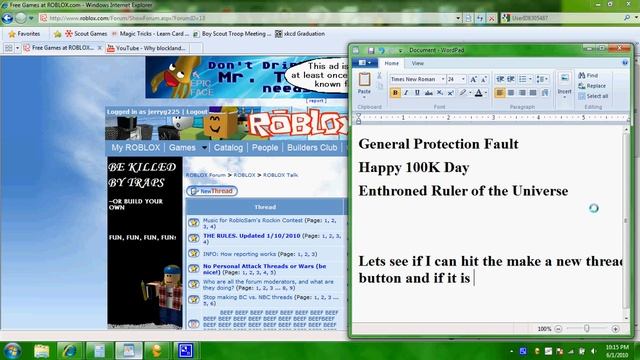Switch to WordPad View tab
Screen dimensions: 640x360
tap(418, 63)
